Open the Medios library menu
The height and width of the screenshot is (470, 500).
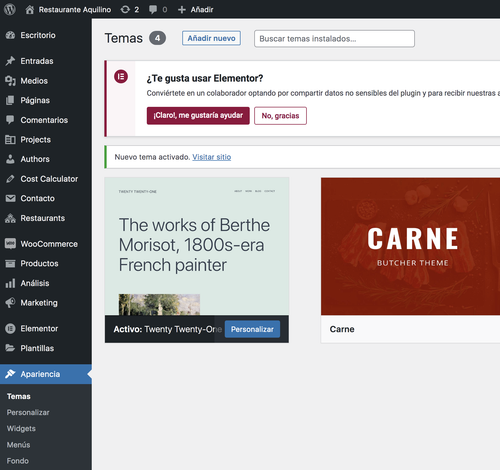34,81
